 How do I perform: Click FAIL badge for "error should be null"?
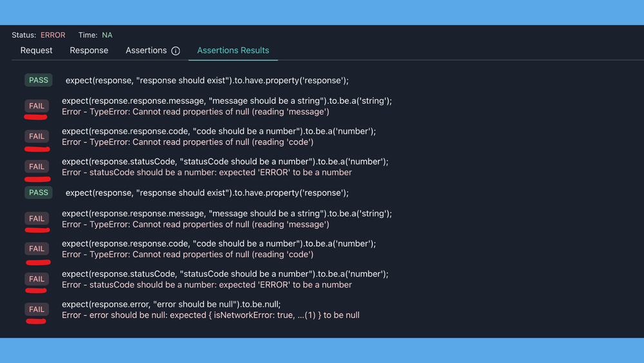[37, 309]
